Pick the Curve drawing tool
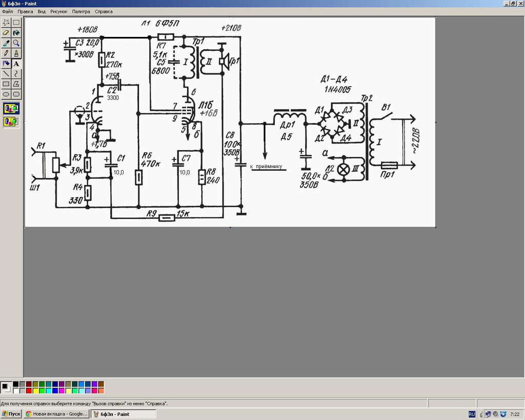 coord(16,74)
